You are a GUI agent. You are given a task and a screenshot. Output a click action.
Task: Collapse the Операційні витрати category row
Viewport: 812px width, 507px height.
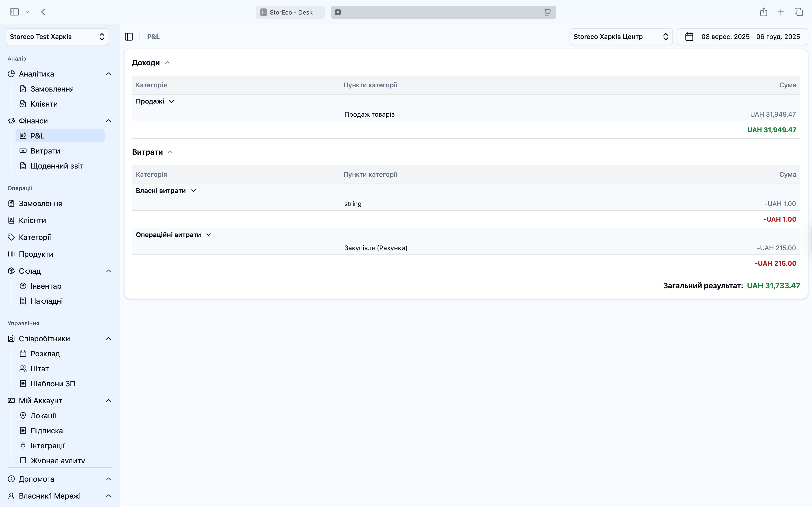coord(208,235)
